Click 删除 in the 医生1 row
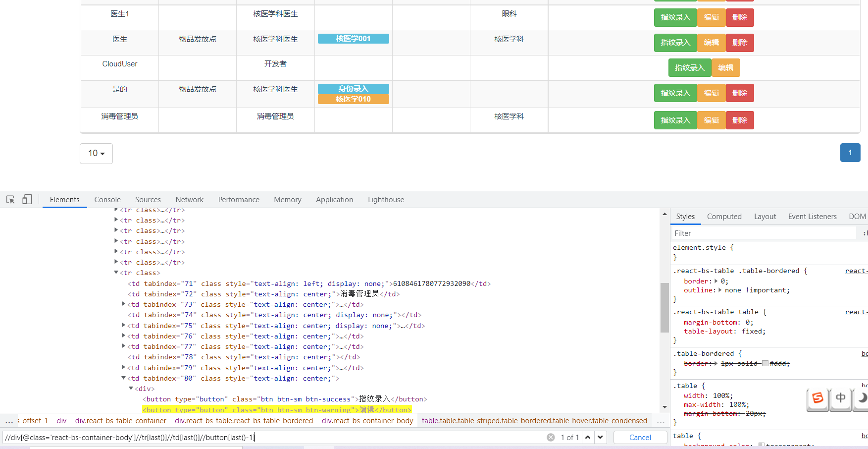The height and width of the screenshot is (449, 868). point(740,17)
